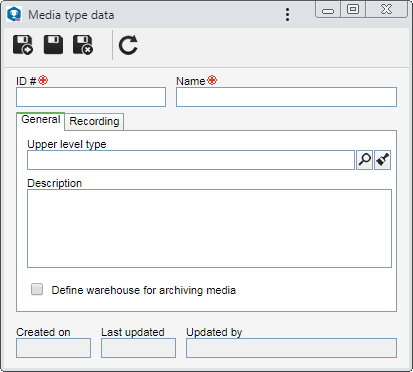The image size is (413, 372).
Task: Click into the Description text area
Action: (209, 229)
